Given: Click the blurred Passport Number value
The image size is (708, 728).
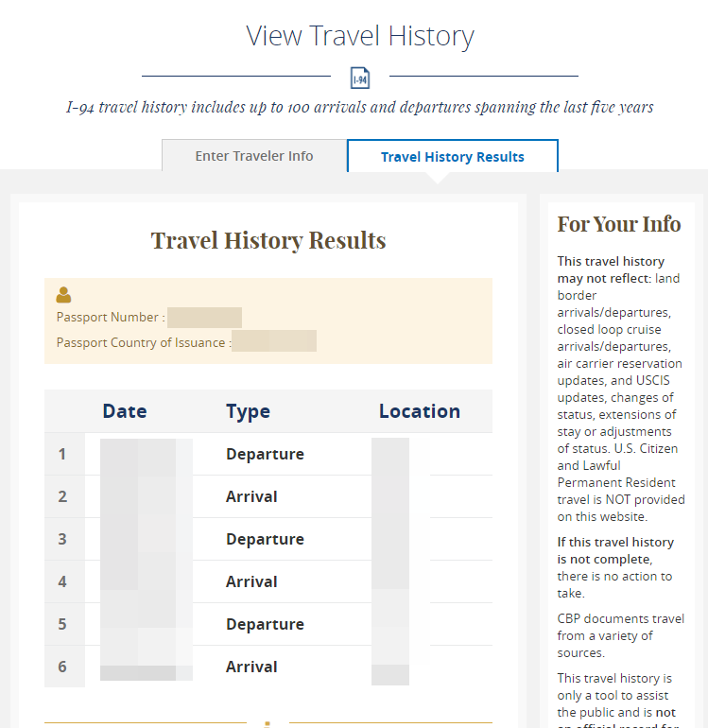Looking at the screenshot, I should point(204,318).
